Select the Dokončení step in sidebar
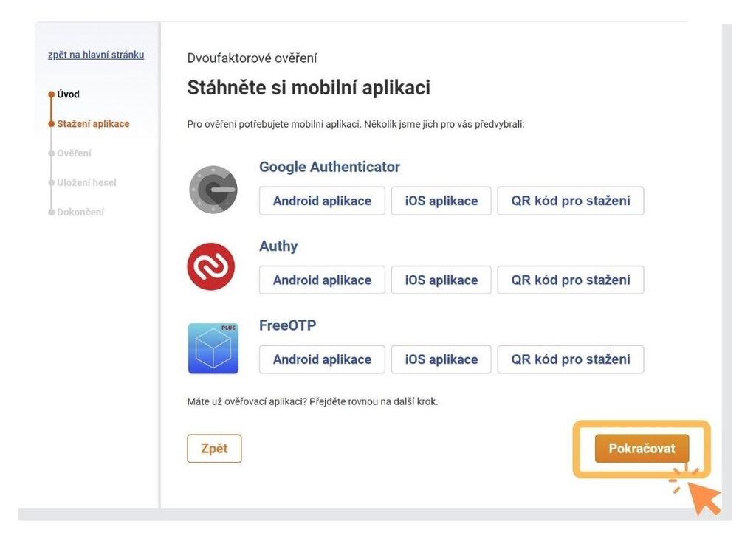This screenshot has width=756, height=538. pyautogui.click(x=80, y=212)
